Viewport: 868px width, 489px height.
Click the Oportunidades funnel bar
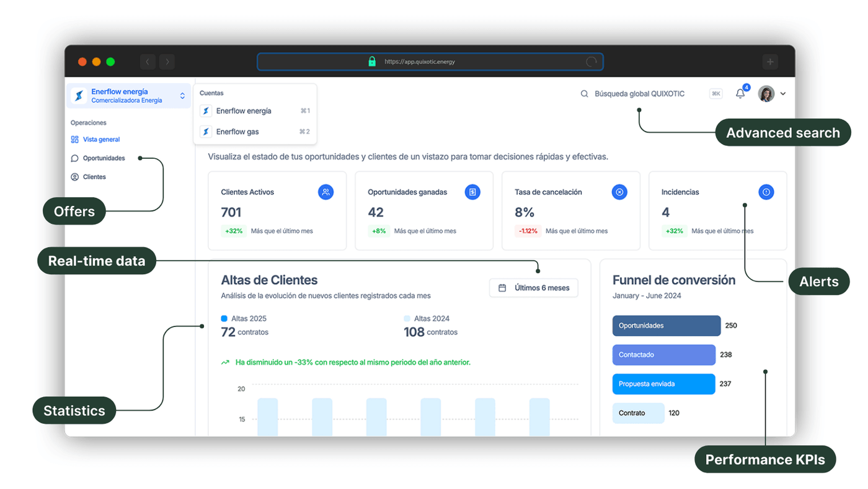[x=666, y=326]
